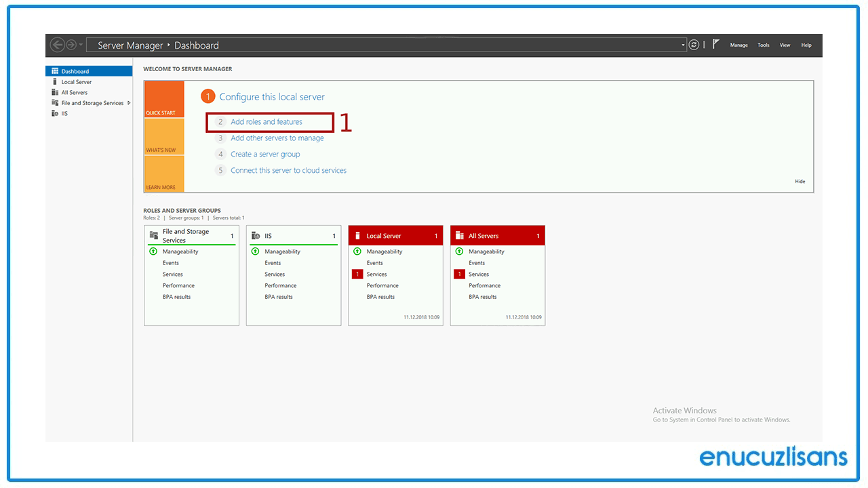Click Manageability icon in Local Server tile
The height and width of the screenshot is (488, 868).
point(357,251)
